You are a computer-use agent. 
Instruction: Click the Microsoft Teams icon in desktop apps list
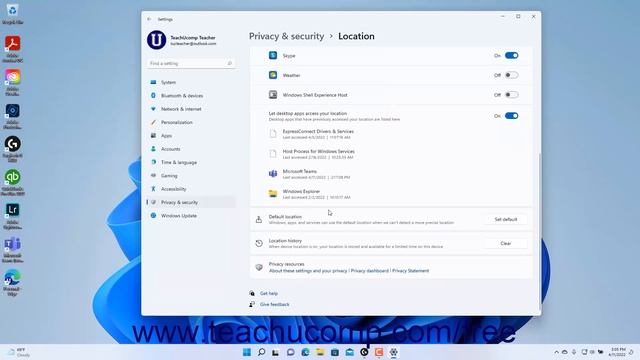point(273,174)
